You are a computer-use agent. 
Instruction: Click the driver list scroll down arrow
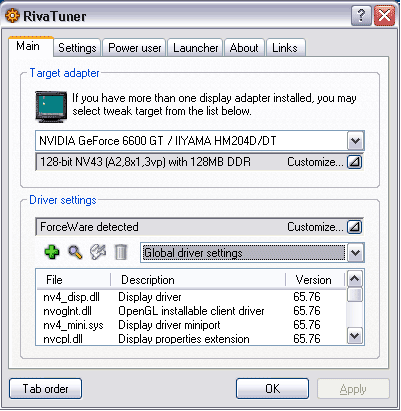[355, 336]
